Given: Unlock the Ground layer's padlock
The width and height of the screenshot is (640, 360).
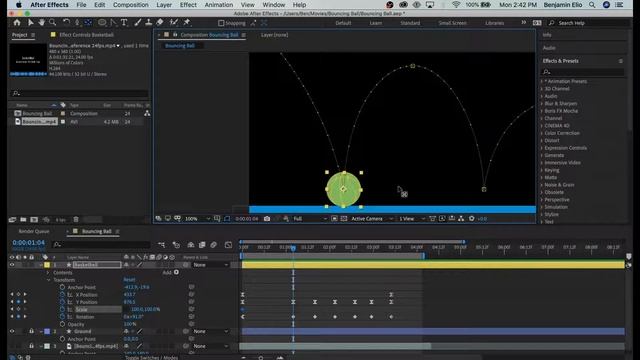Looking at the screenshot, I should pos(31,331).
